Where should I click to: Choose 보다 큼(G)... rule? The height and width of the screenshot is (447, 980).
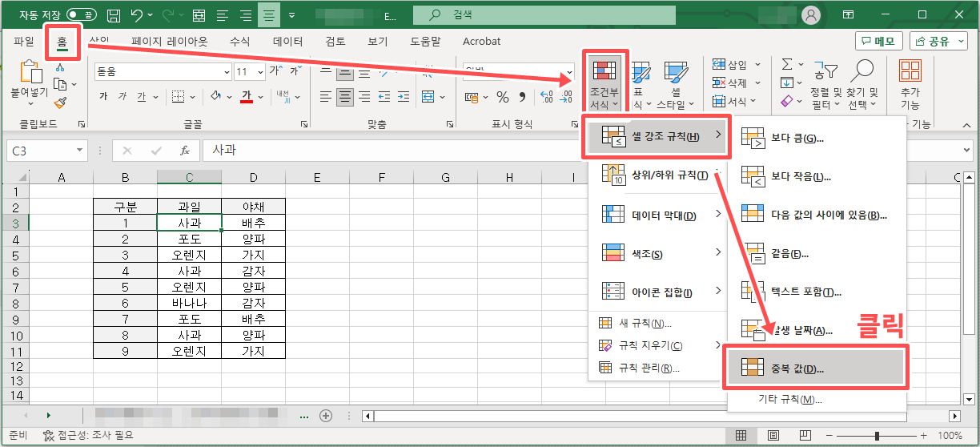click(x=817, y=139)
